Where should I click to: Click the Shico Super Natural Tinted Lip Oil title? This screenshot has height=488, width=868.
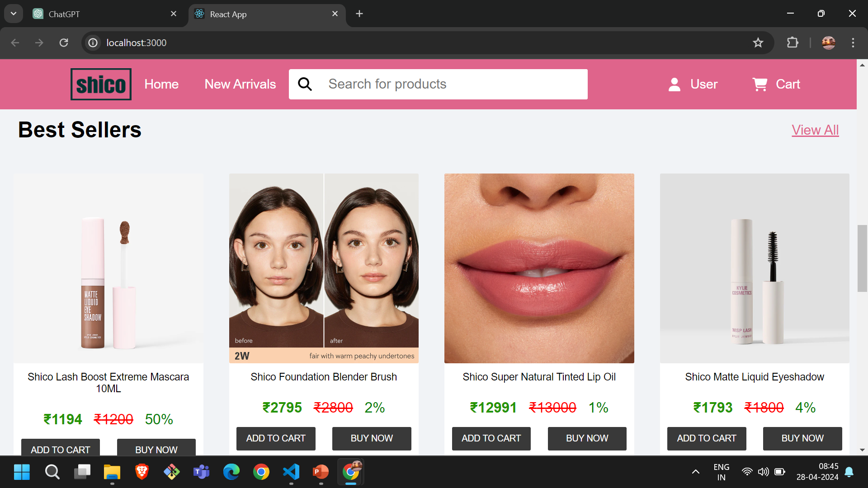tap(539, 377)
